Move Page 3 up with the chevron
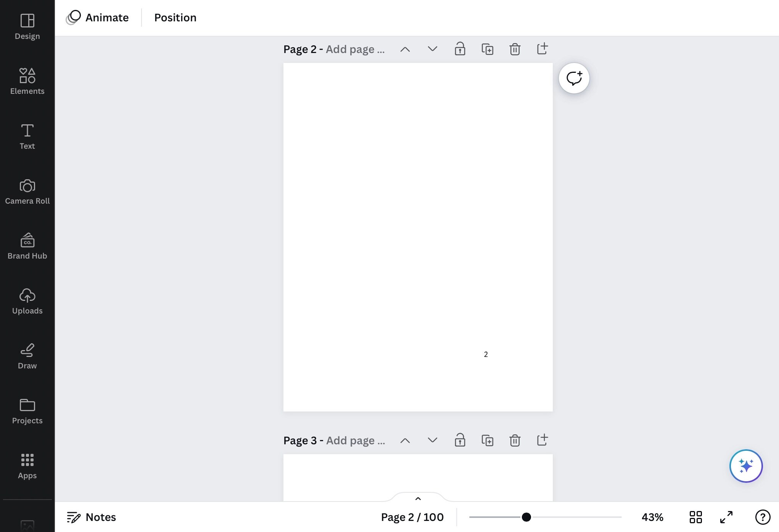The image size is (779, 532). 405,440
